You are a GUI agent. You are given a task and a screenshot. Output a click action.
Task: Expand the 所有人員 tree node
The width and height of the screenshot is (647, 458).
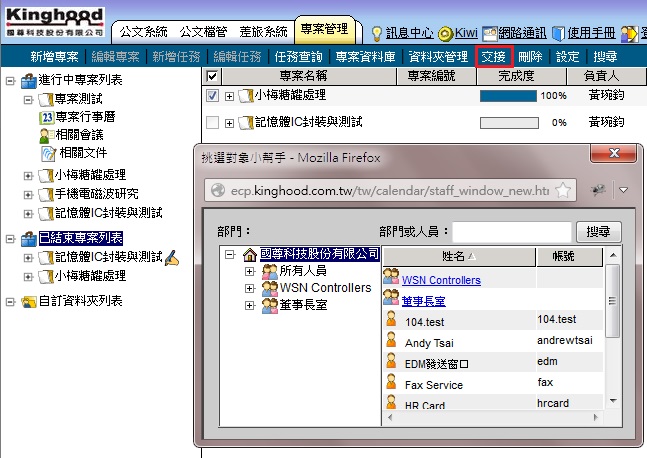(249, 271)
